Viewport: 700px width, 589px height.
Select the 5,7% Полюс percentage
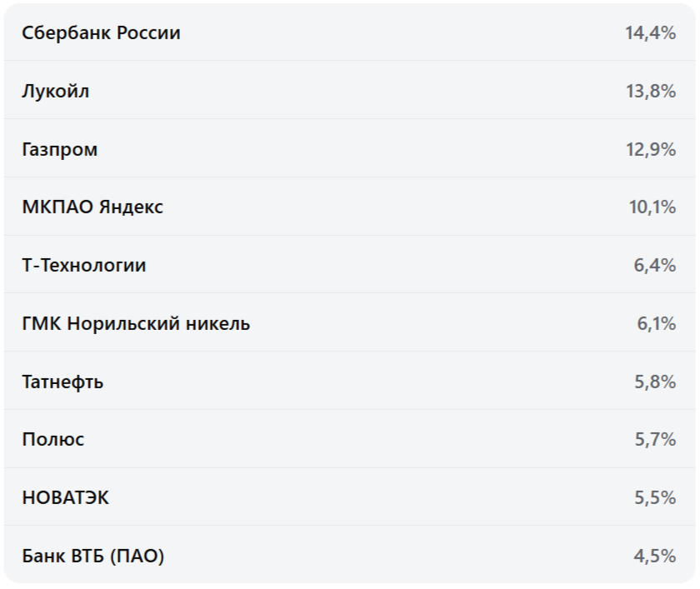655,439
